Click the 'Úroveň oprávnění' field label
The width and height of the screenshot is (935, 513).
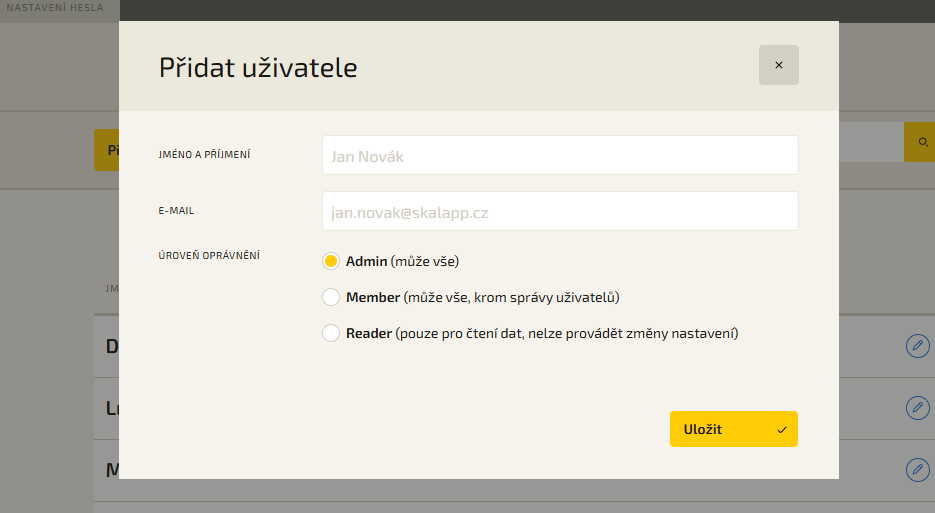(209, 256)
